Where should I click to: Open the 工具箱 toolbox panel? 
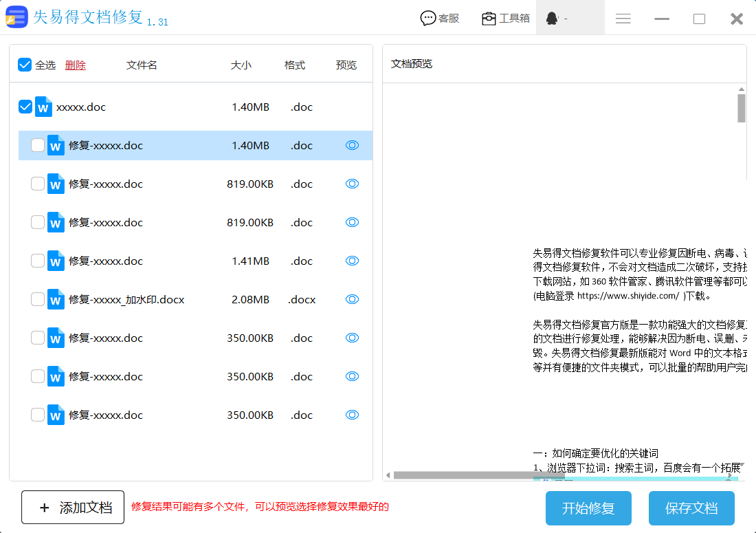(506, 19)
